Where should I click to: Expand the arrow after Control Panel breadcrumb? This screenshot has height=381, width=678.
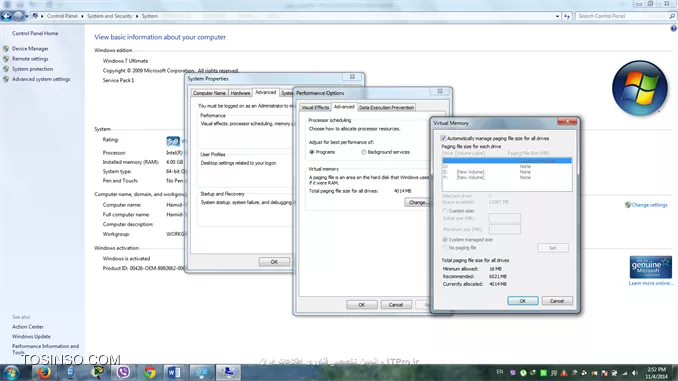pos(82,16)
